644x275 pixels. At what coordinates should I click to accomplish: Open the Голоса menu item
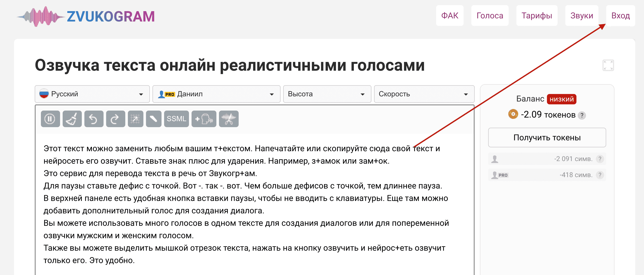(x=490, y=16)
